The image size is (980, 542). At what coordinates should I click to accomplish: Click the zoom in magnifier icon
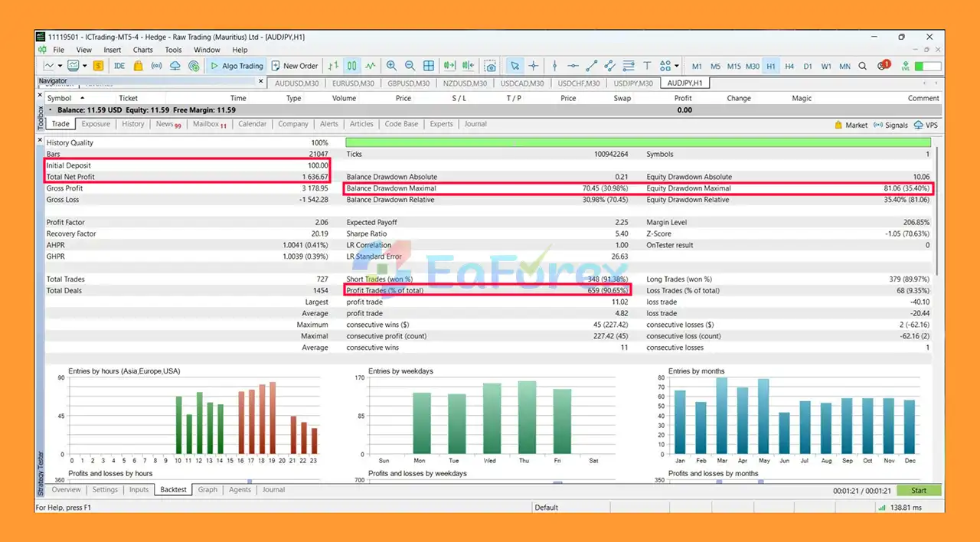(391, 66)
